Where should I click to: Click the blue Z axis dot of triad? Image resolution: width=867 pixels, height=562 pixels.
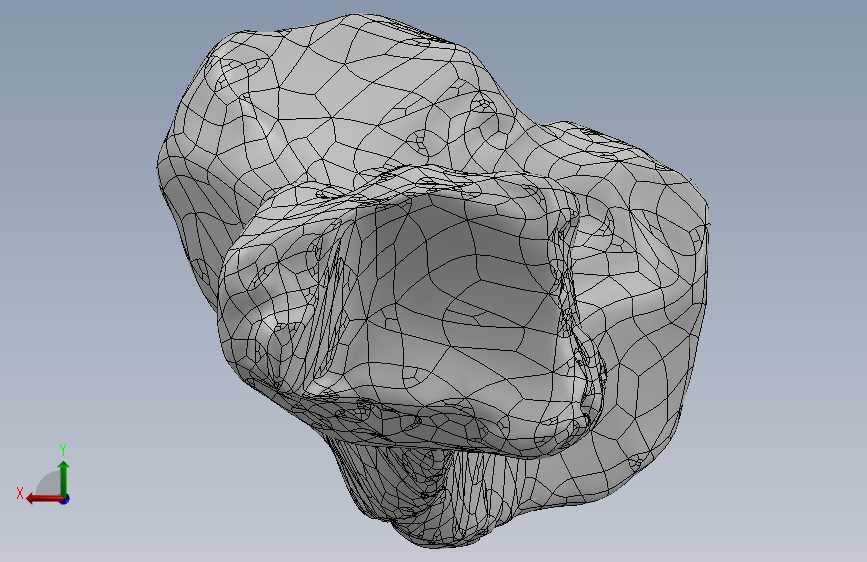tap(65, 499)
